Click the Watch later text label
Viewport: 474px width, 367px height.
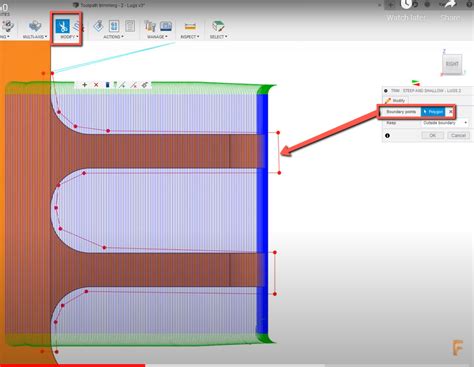[x=406, y=17]
